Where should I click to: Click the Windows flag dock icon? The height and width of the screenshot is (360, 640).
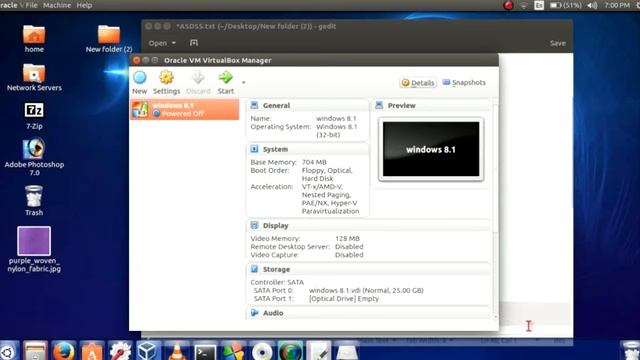coord(233,351)
